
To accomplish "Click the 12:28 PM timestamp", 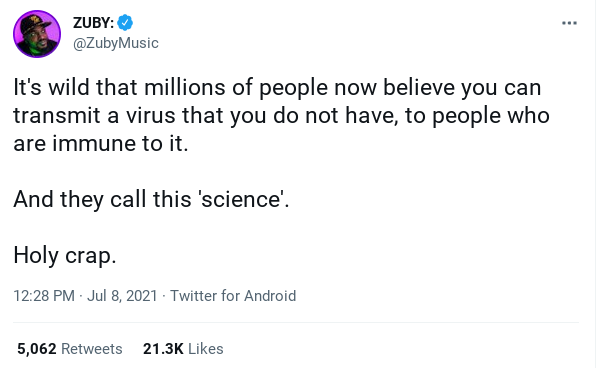I will pyautogui.click(x=44, y=296).
